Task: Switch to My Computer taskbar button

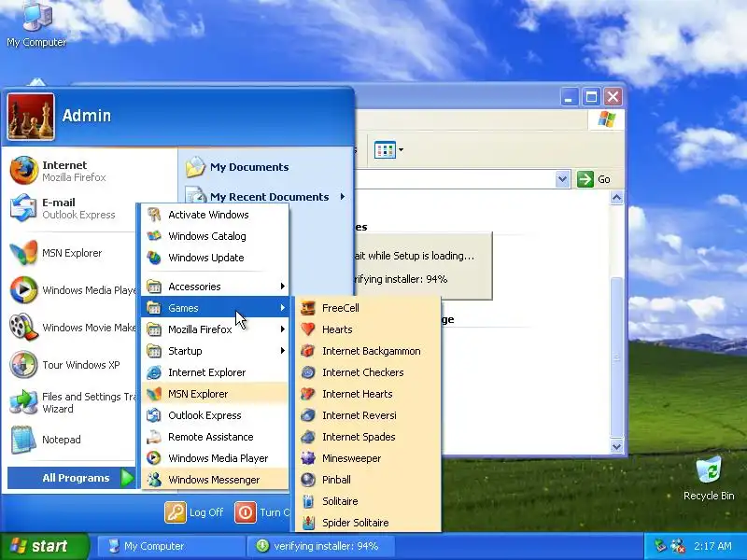Action: click(171, 546)
